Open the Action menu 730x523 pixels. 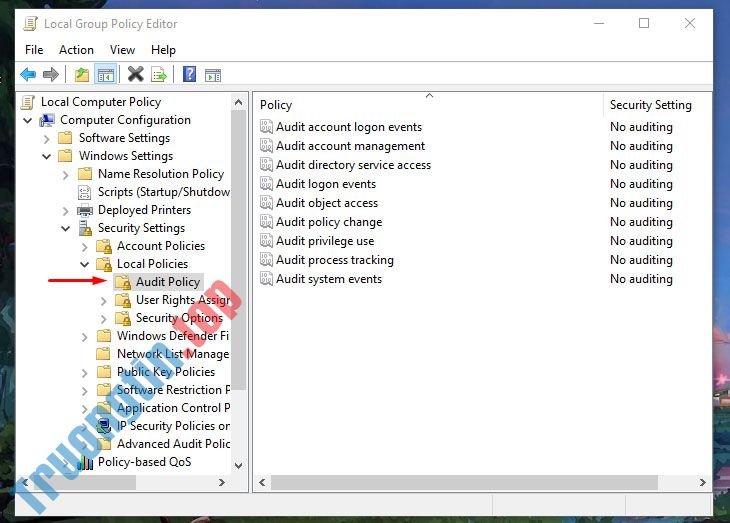[x=76, y=50]
